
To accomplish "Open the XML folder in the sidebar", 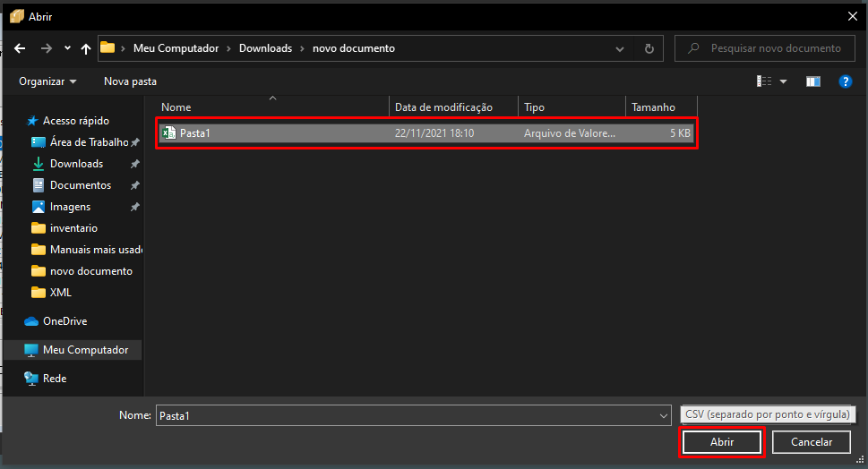I will coord(60,293).
